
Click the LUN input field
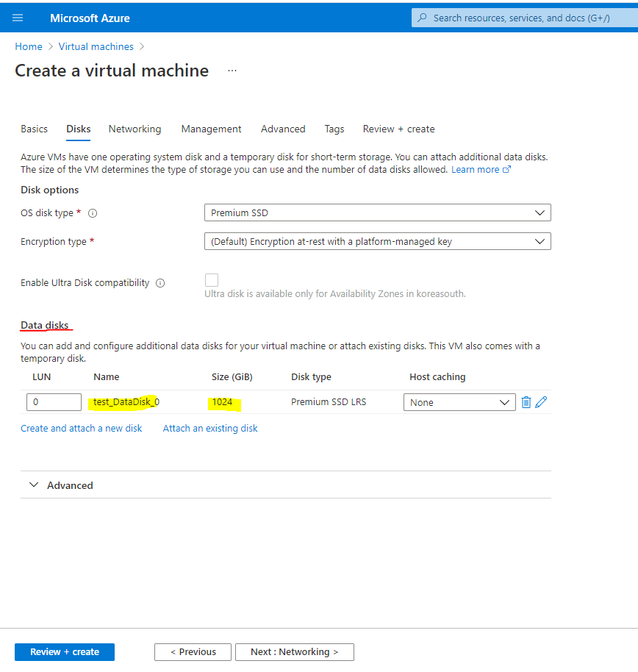tap(54, 402)
